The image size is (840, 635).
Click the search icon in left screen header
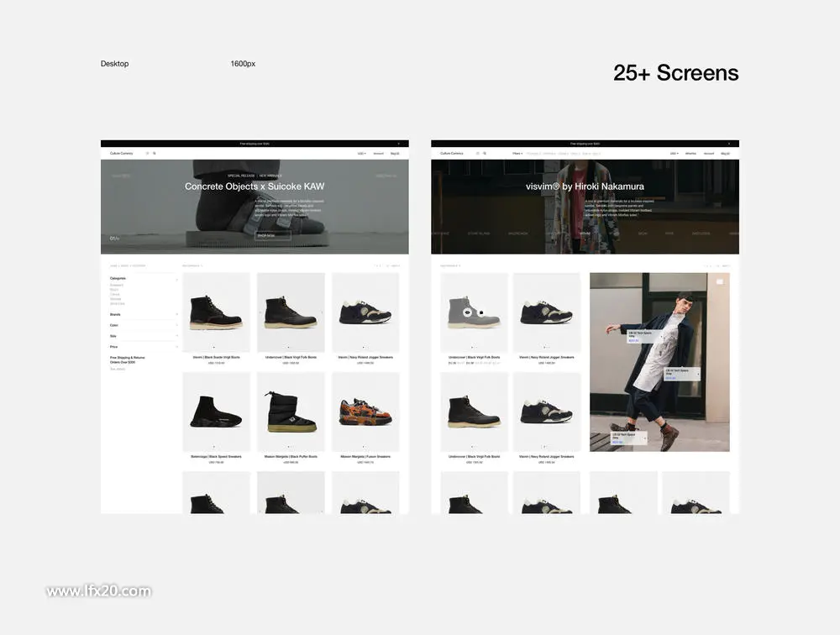pos(155,153)
